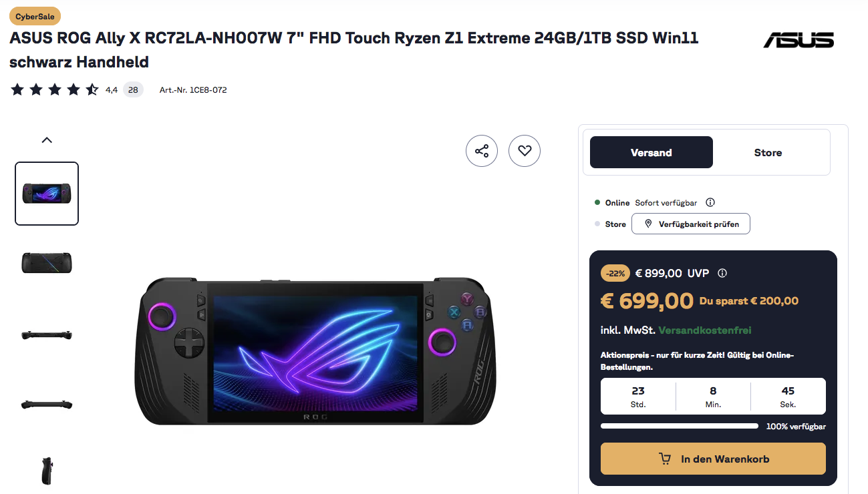868x494 pixels.
Task: Open the fourth bottom-edge thumbnail
Action: coord(47,405)
